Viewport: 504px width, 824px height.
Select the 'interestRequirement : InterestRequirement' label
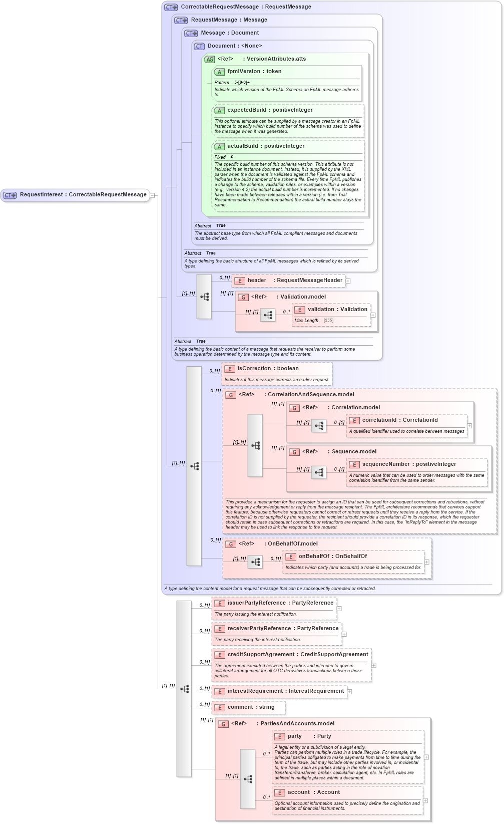[286, 691]
